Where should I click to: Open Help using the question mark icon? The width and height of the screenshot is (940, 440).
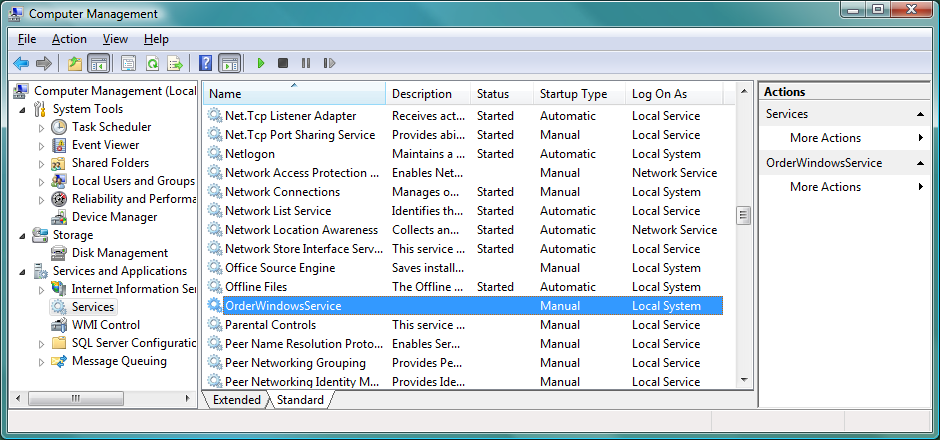click(x=205, y=64)
